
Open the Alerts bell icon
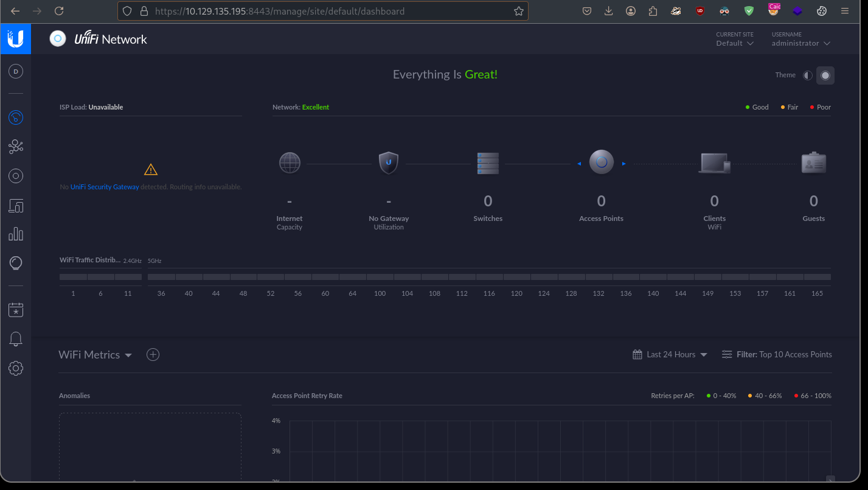(x=16, y=339)
